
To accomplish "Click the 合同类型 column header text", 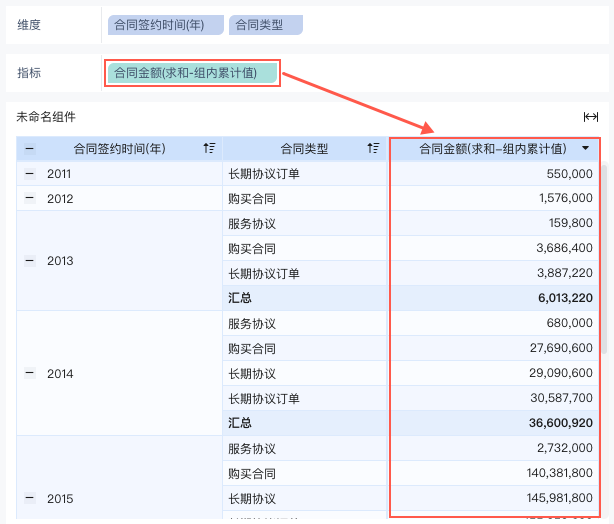I will point(304,148).
